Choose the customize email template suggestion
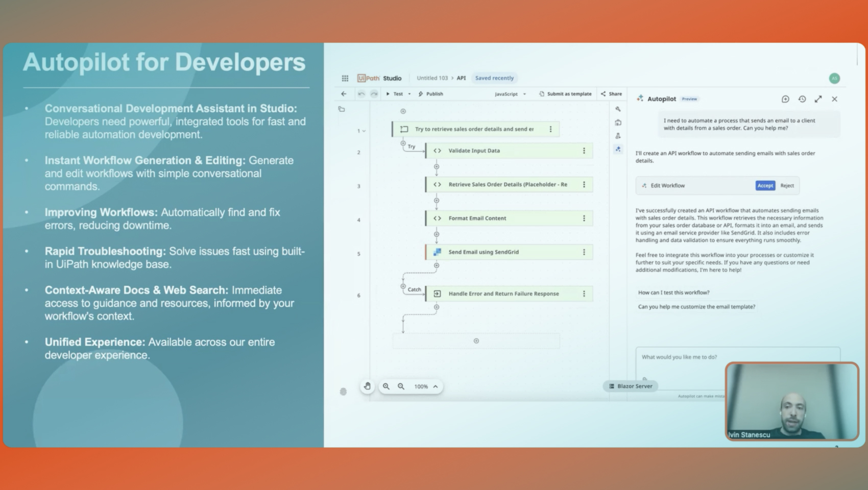The width and height of the screenshot is (868, 490). click(696, 307)
